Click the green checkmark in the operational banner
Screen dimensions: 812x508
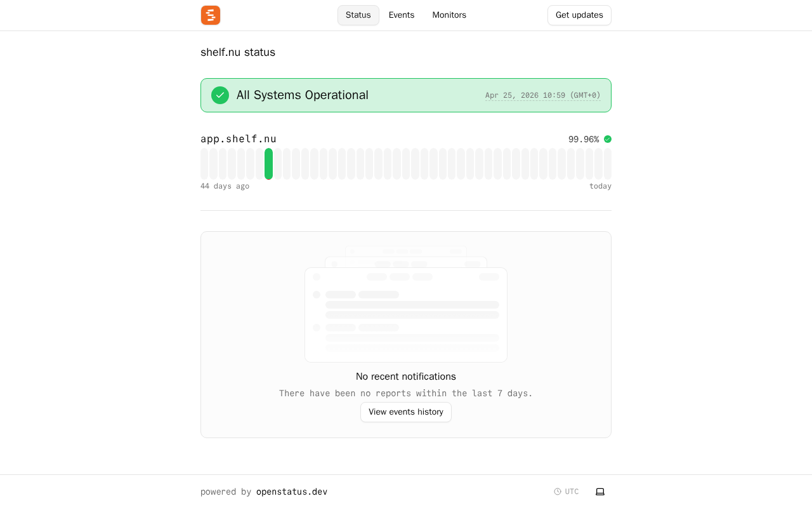(x=220, y=95)
